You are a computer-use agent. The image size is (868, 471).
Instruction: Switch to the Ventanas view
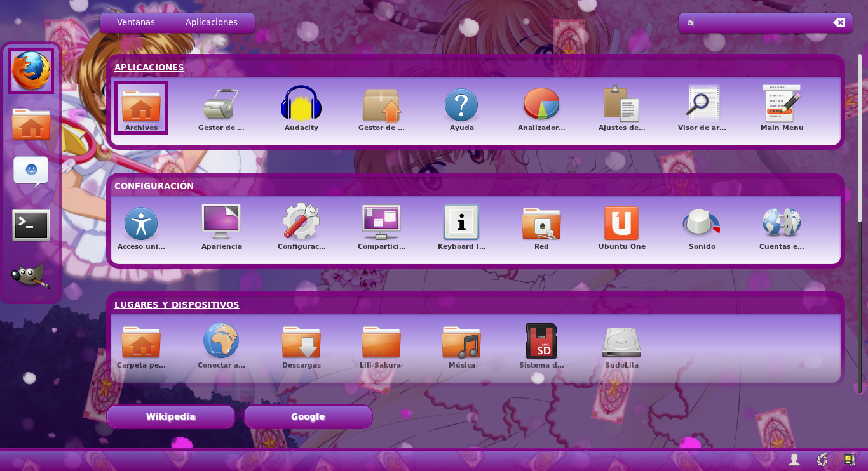click(x=136, y=22)
